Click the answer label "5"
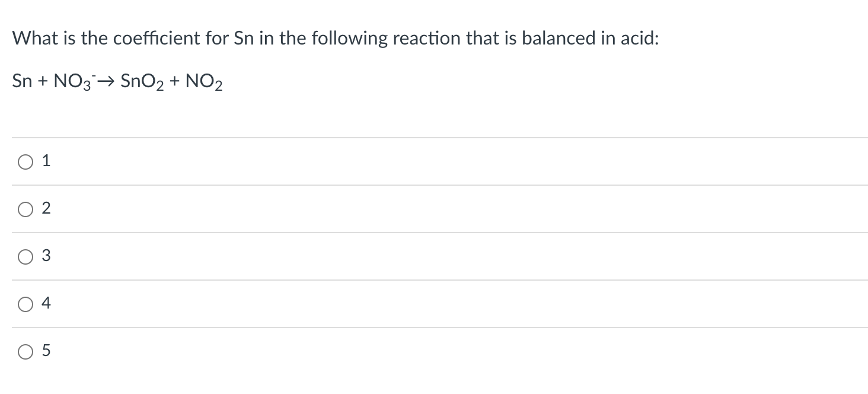 click(x=46, y=351)
